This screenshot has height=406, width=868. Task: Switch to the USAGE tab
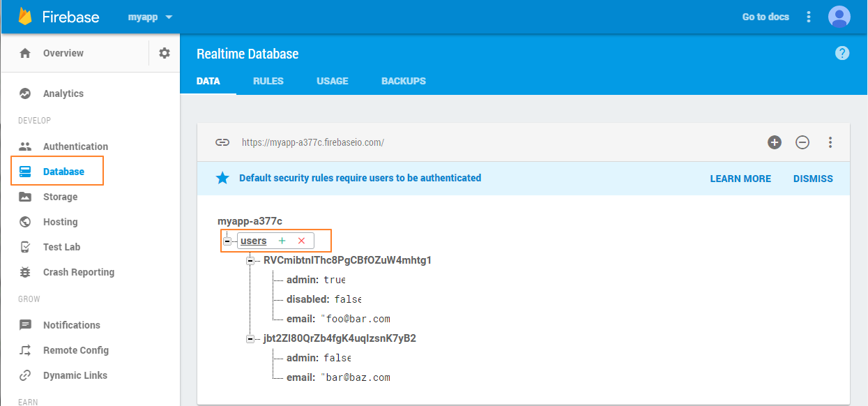pos(332,81)
